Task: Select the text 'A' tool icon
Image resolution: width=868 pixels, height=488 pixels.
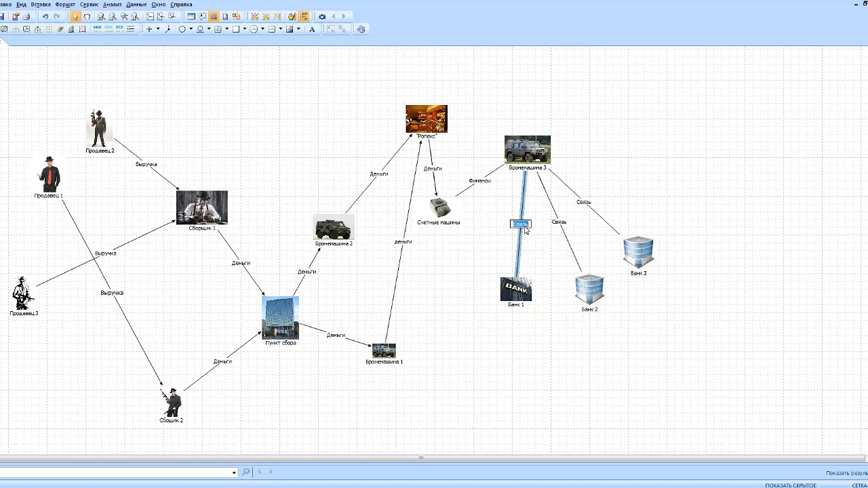Action: tap(312, 29)
